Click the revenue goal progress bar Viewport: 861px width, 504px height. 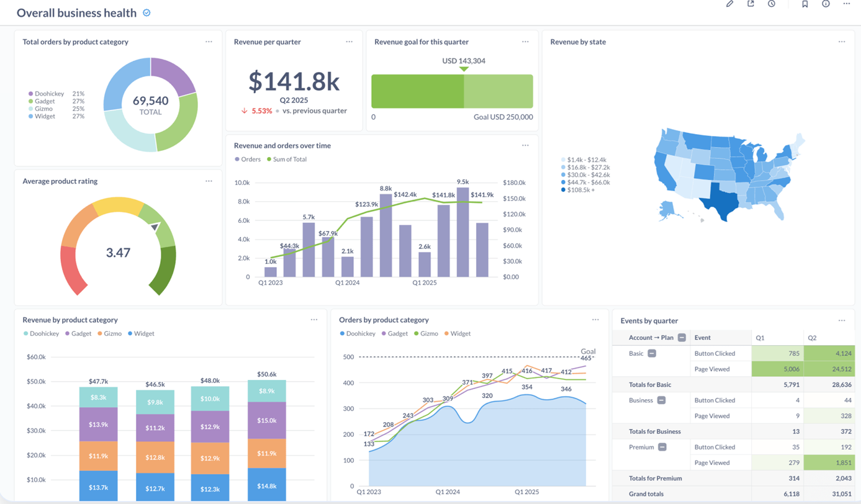452,91
